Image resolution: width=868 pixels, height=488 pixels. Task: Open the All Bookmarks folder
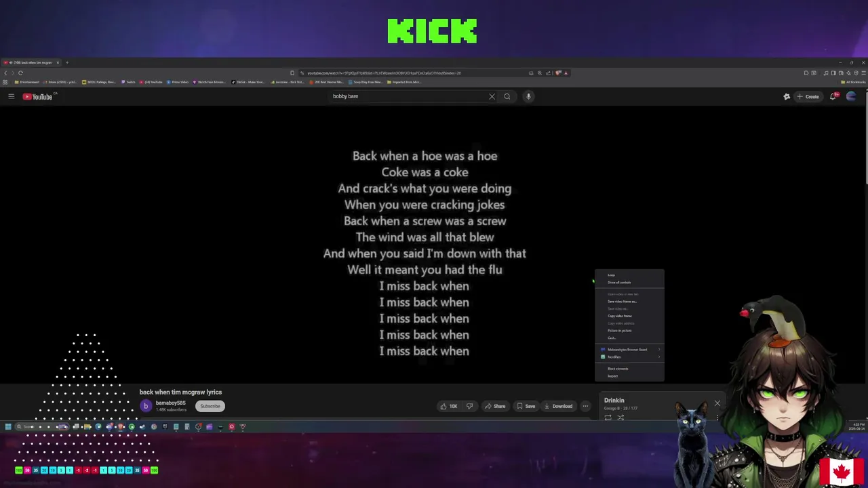click(853, 82)
